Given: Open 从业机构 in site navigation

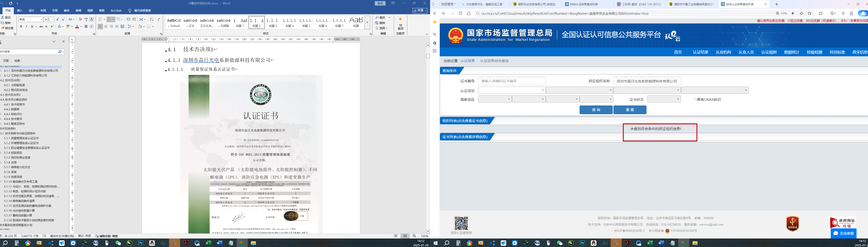Looking at the screenshot, I should pyautogui.click(x=723, y=52).
